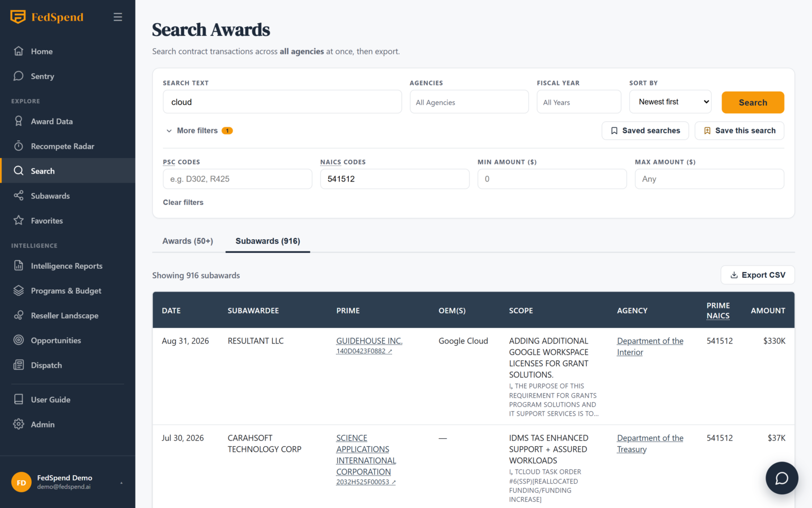
Task: Select the Subawards (916) tab
Action: [x=267, y=241]
